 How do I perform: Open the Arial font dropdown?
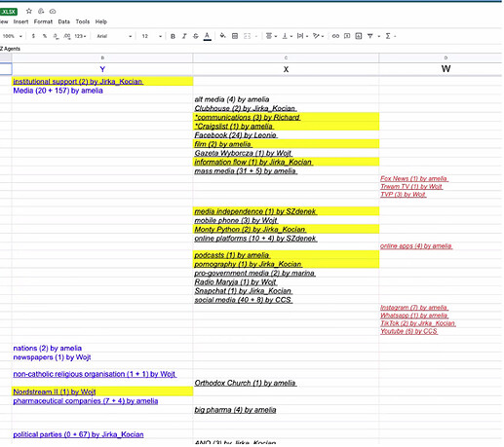coord(114,36)
